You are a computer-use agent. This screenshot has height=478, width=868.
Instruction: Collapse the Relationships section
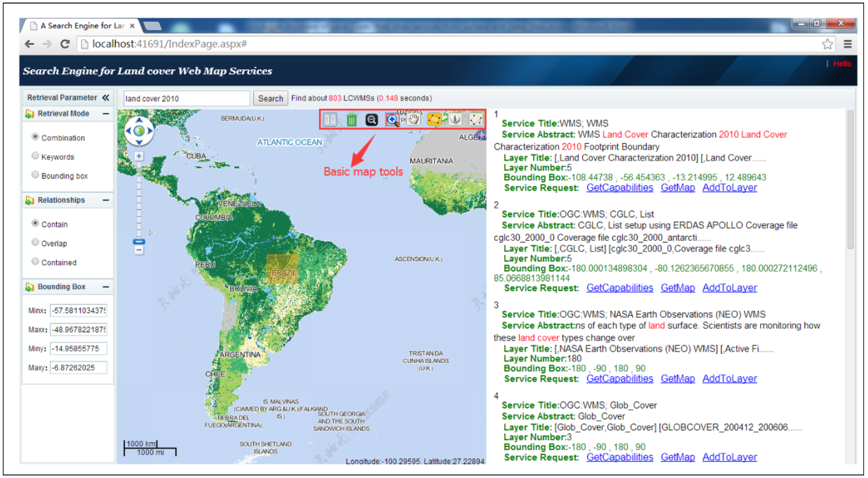[106, 200]
